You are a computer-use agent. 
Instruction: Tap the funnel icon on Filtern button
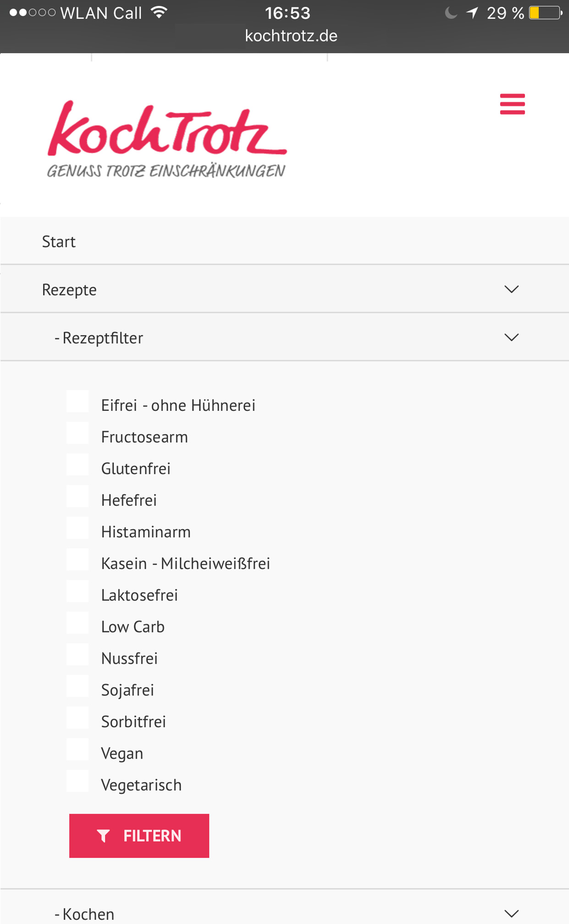[104, 836]
